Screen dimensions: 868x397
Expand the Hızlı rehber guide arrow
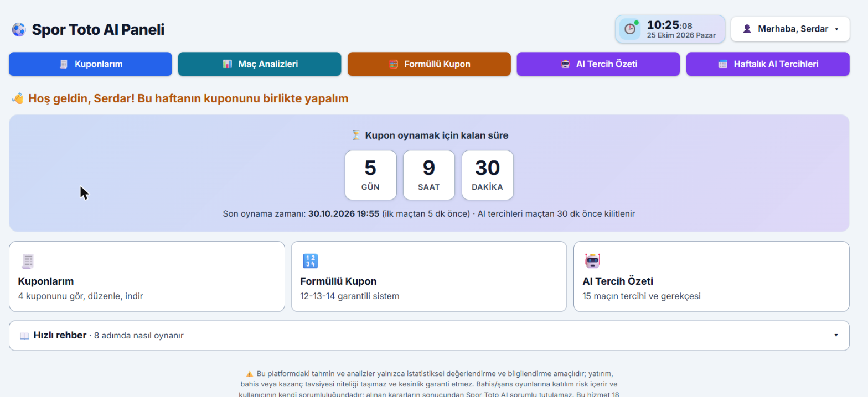pyautogui.click(x=836, y=336)
